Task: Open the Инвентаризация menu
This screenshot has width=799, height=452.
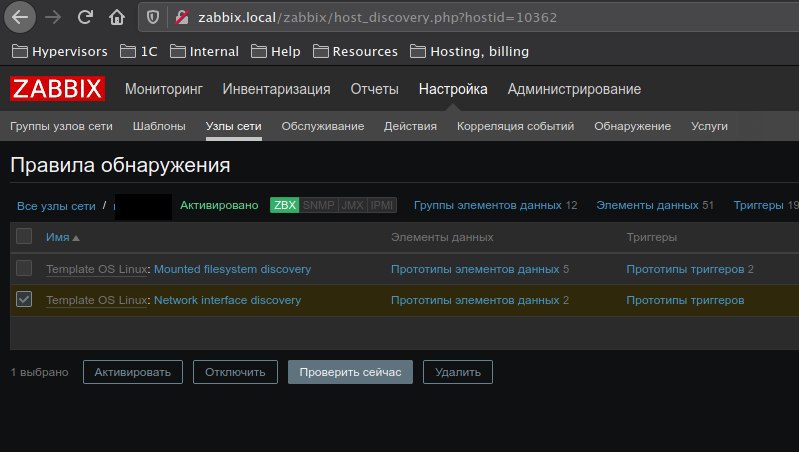Action: click(276, 89)
